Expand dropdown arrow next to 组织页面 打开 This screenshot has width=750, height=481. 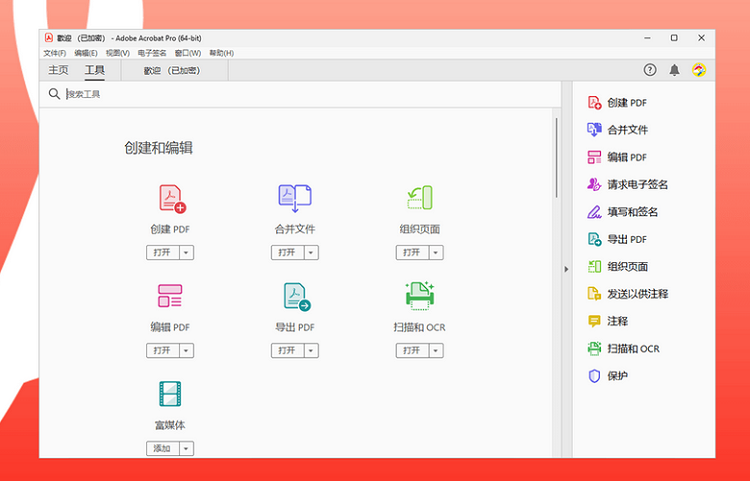click(x=436, y=252)
